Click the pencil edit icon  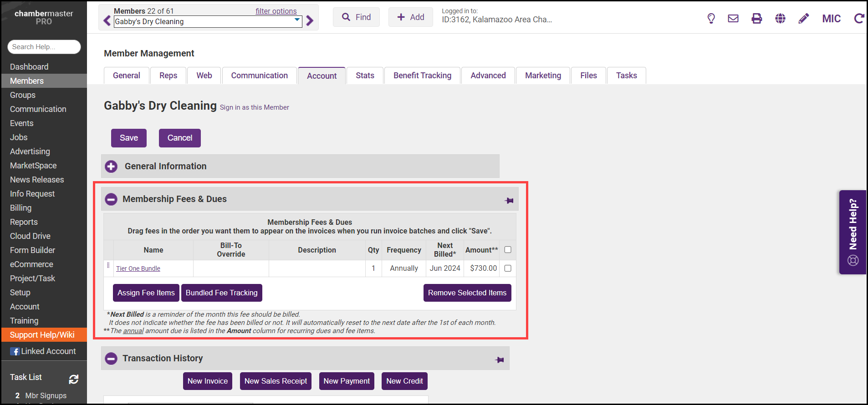pyautogui.click(x=804, y=18)
